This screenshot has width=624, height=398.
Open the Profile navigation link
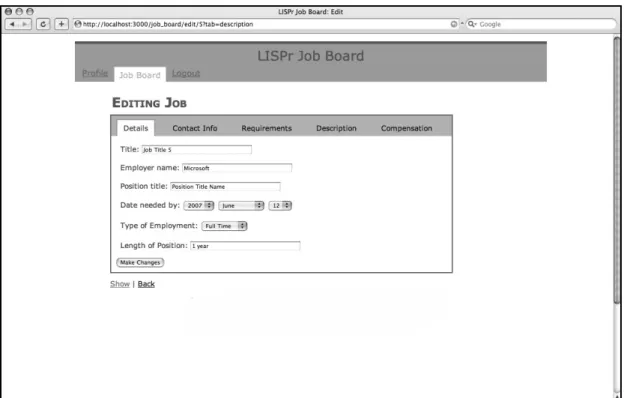[95, 73]
